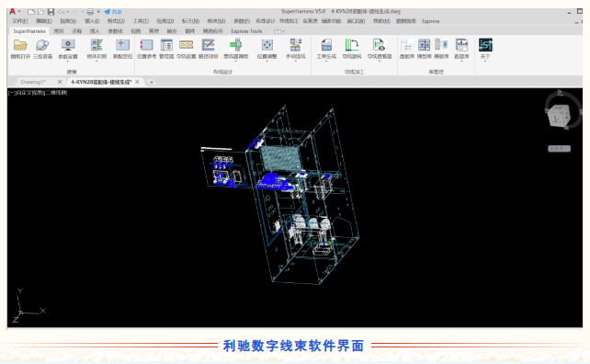590x364 pixels.
Task: Open the 模板库 template library icon
Action: [441, 45]
